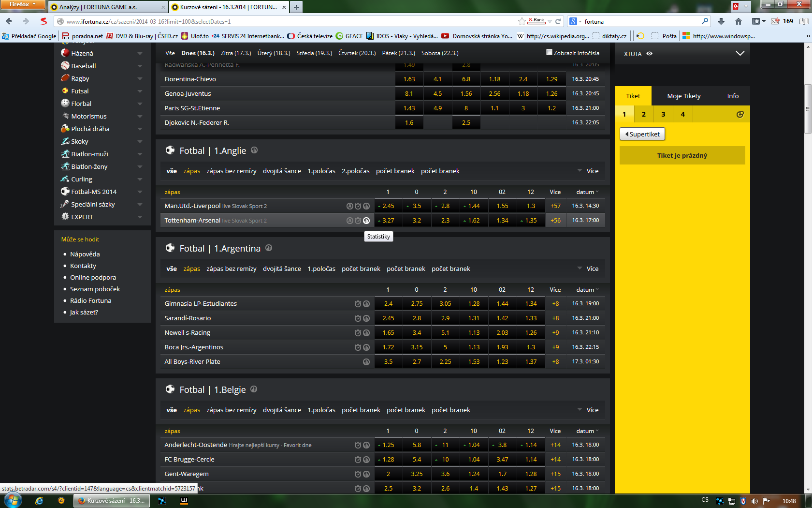Switch to the Analýzy FORTUNA GAME browser tab
The height and width of the screenshot is (508, 812).
(x=107, y=7)
